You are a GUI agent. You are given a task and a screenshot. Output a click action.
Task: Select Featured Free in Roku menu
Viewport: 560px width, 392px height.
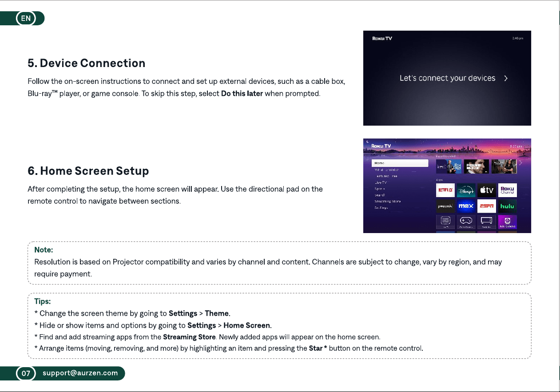click(387, 176)
